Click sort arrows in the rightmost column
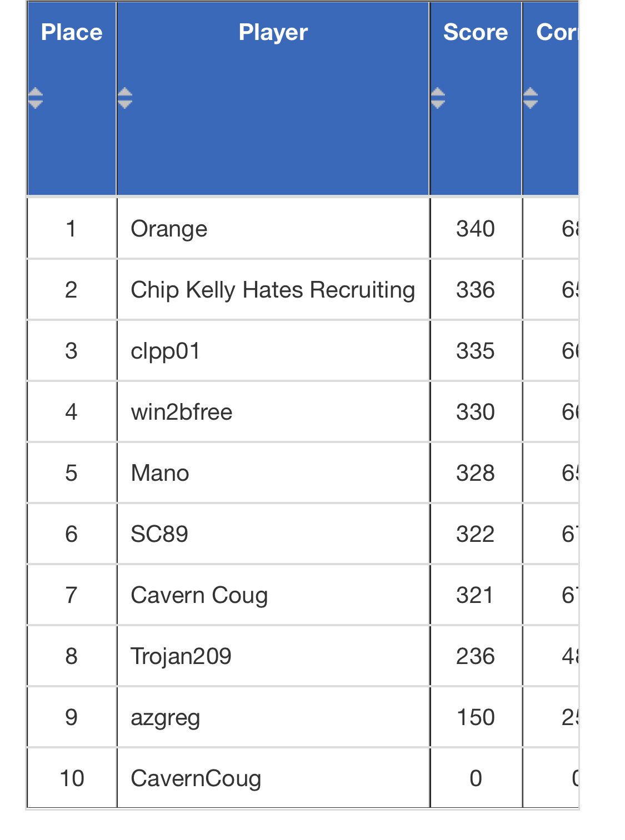The height and width of the screenshot is (840, 625). [x=531, y=98]
